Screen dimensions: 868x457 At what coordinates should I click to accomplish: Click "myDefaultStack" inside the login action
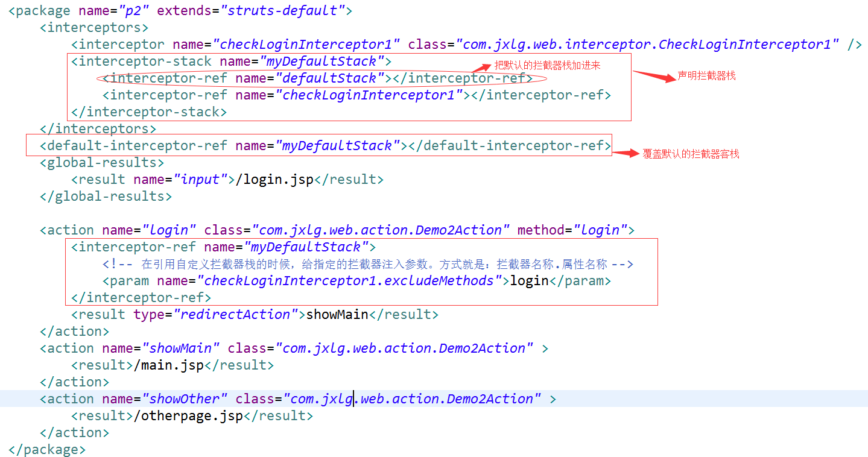point(306,247)
